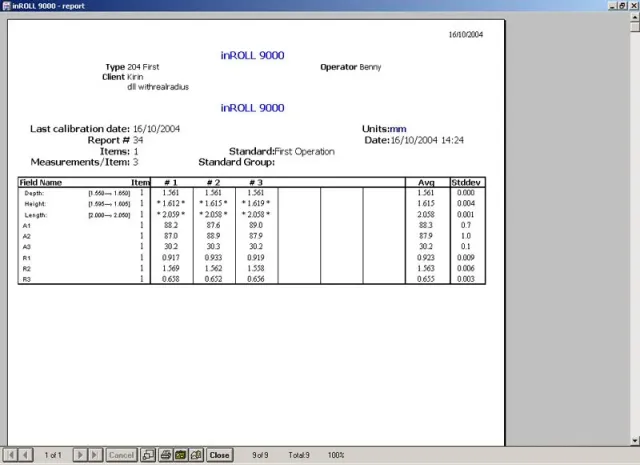Click the report number value 34
The height and width of the screenshot is (465, 640).
pyautogui.click(x=138, y=140)
